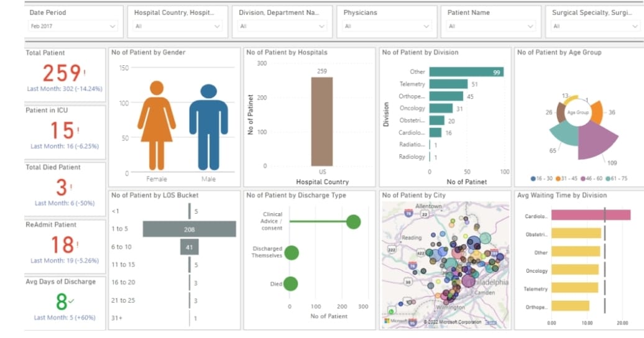644x338 pixels.
Task: Expand the Physicians filter dropdown
Action: click(x=387, y=26)
